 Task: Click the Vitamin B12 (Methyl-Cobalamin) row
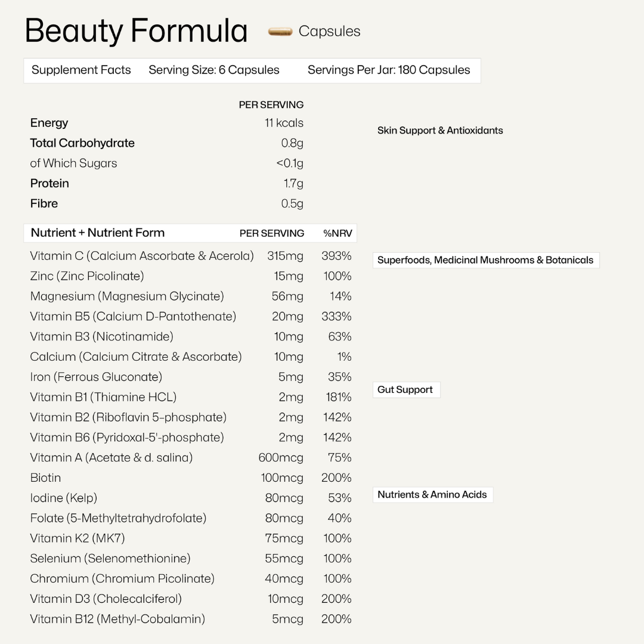pyautogui.click(x=117, y=619)
